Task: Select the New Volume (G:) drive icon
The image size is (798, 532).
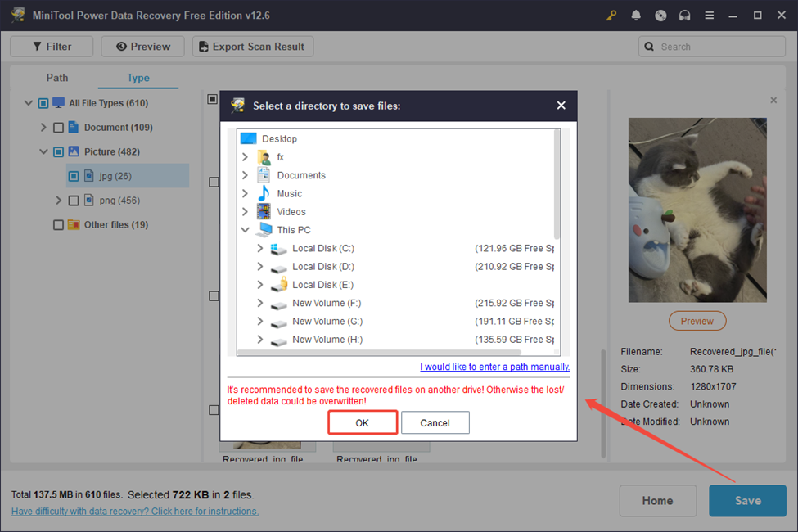Action: [278, 322]
